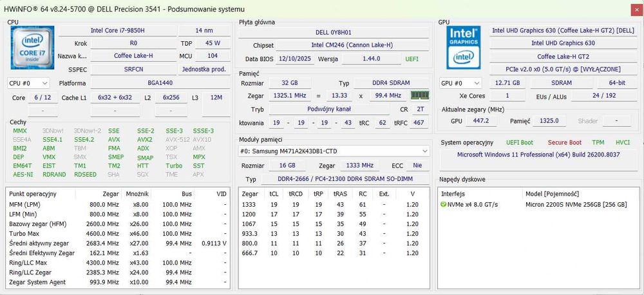The image size is (644, 295).
Task: Select the BIOS version 1.44.0
Action: 372,59
